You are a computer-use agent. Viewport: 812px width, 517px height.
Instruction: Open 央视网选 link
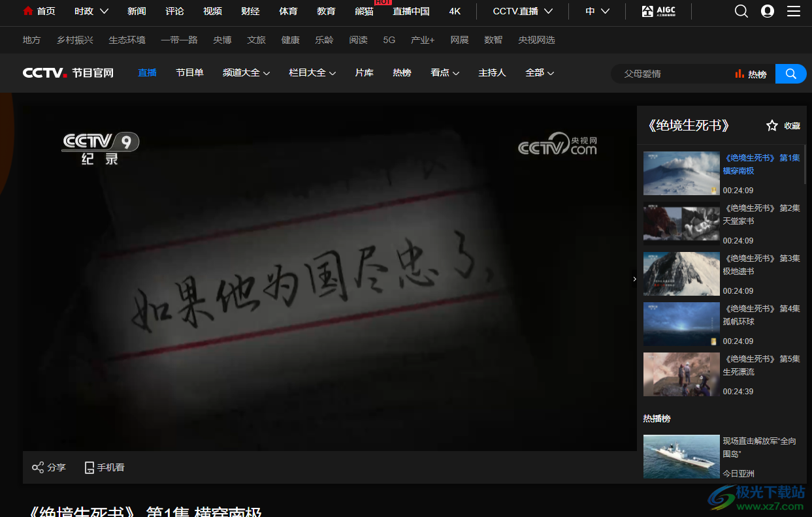(x=536, y=40)
